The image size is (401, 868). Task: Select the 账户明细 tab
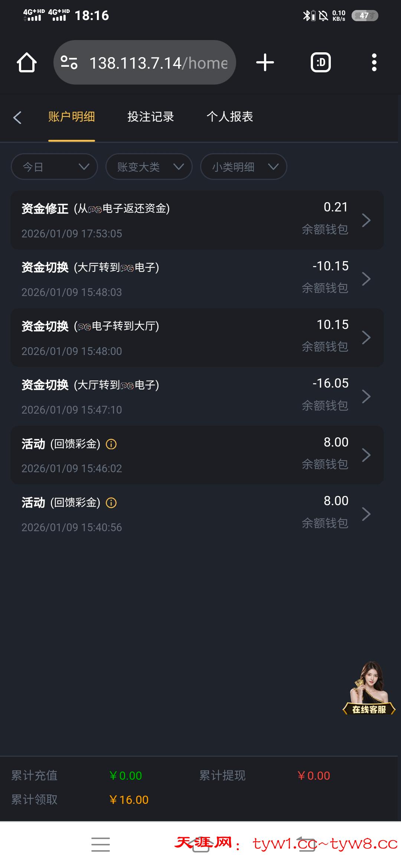coord(71,117)
